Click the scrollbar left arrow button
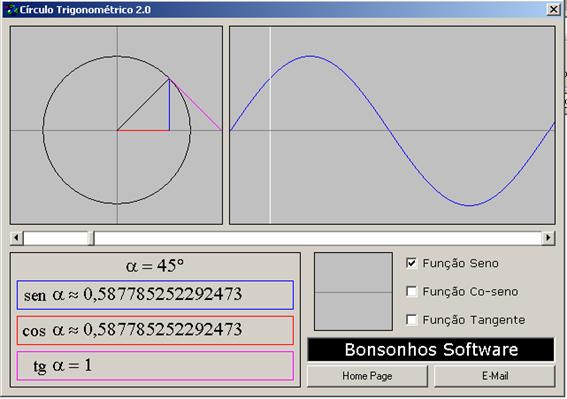The image size is (567, 399). tap(16, 238)
